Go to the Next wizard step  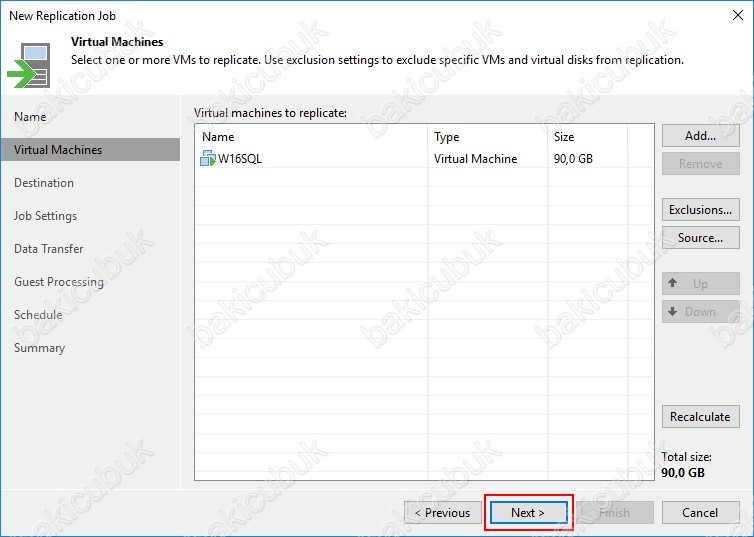point(528,512)
